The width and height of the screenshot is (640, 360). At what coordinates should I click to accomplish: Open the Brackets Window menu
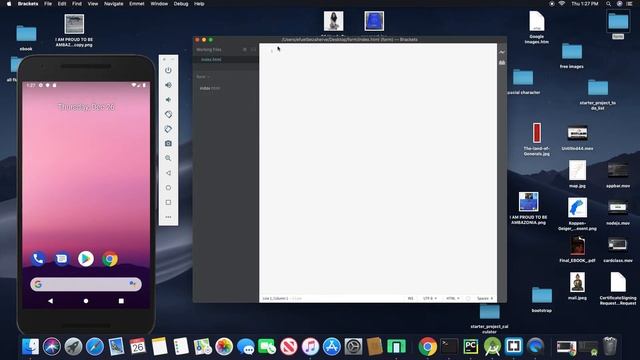point(159,4)
